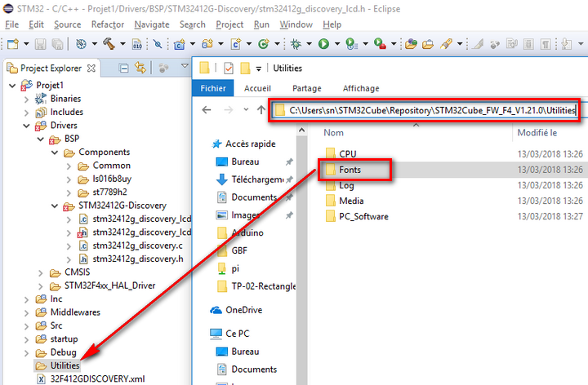This screenshot has width=588, height=385.
Task: Open the Customize Quick Access Toolbar dropdown
Action: (259, 69)
